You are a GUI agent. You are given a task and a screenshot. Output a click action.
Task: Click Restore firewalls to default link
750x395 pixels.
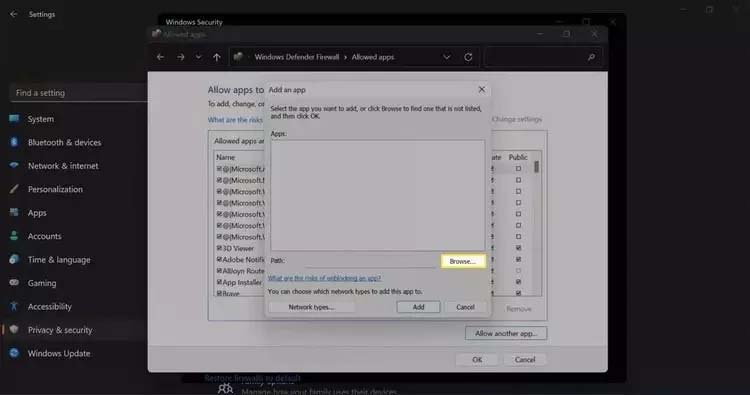pyautogui.click(x=253, y=378)
